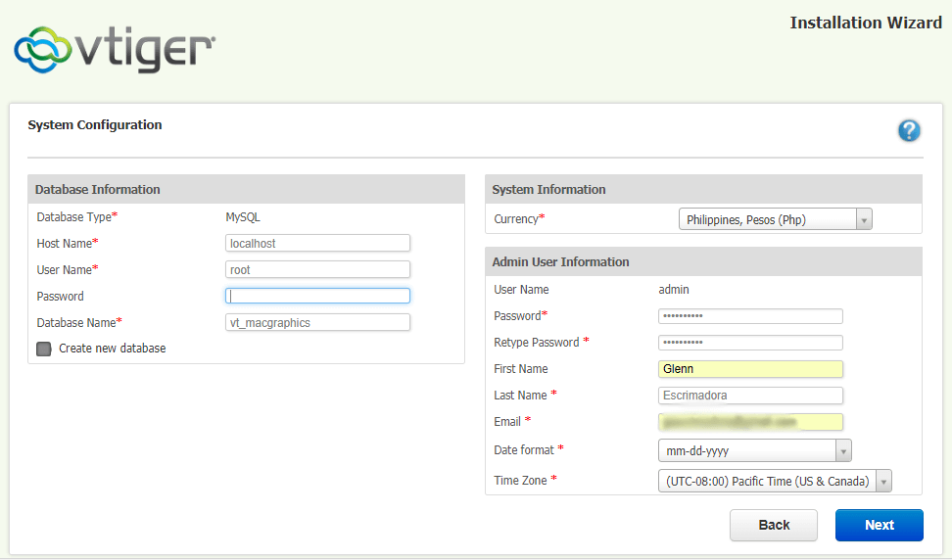The height and width of the screenshot is (560, 952).
Task: Click the database Password field
Action: coord(317,296)
